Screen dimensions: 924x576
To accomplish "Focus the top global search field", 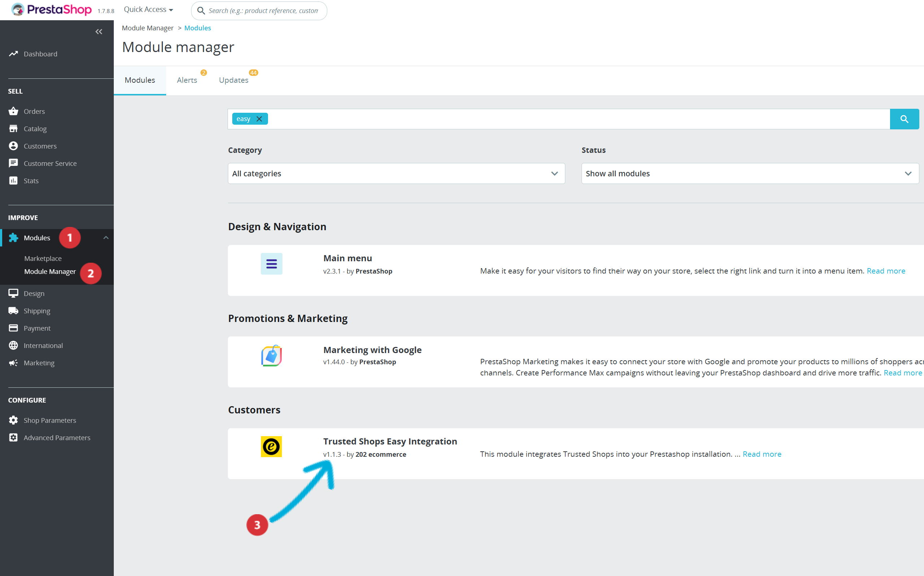I will [x=263, y=11].
